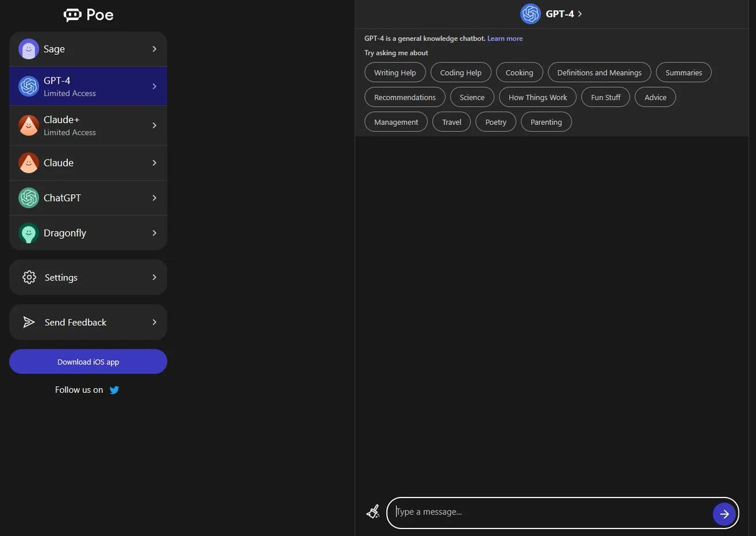Expand ChatGPT row chevron
This screenshot has height=536, width=756.
(154, 198)
